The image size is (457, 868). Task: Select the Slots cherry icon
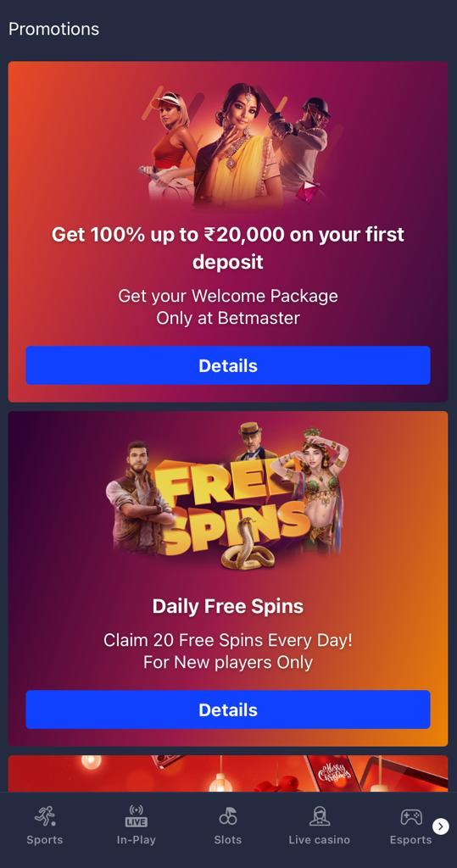[x=228, y=816]
